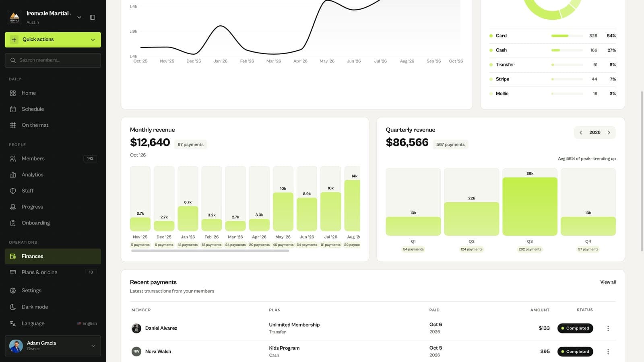Image resolution: width=644 pixels, height=362 pixels.
Task: Click the Search members field
Action: 53,60
